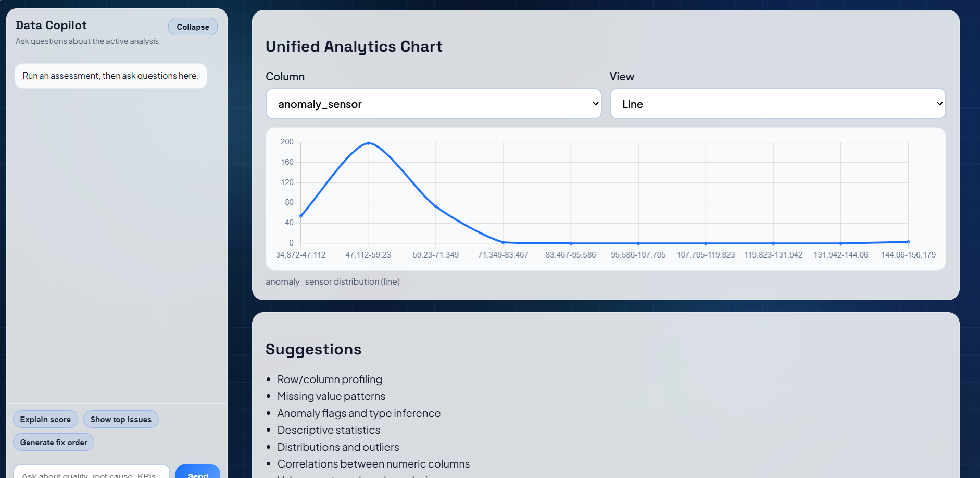The image size is (980, 478).
Task: Click the Show top issues chip
Action: [x=121, y=419]
